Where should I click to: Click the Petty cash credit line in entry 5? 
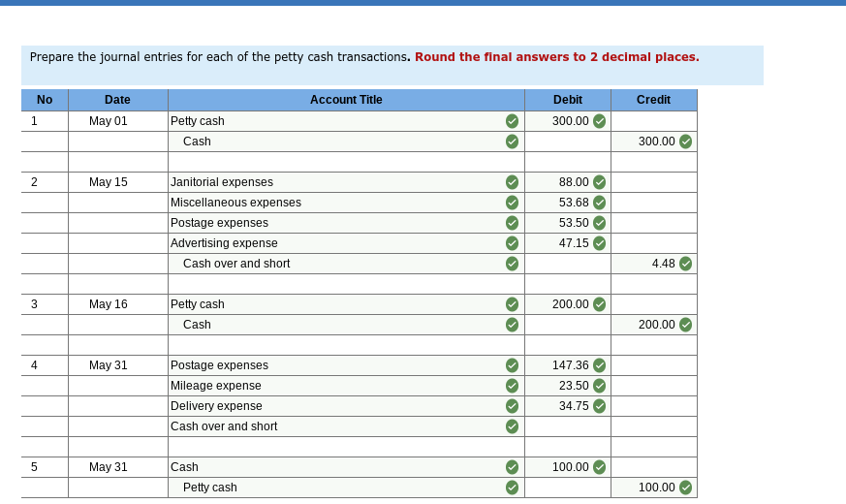click(346, 488)
